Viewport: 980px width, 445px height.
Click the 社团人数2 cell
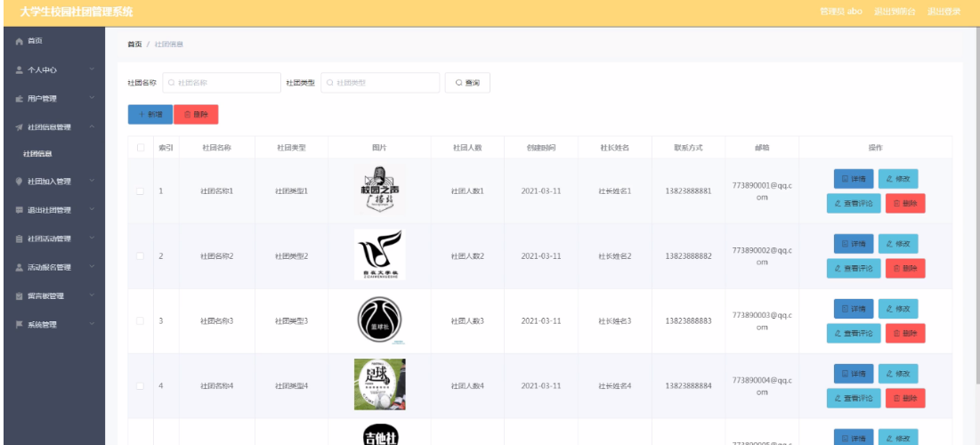467,256
